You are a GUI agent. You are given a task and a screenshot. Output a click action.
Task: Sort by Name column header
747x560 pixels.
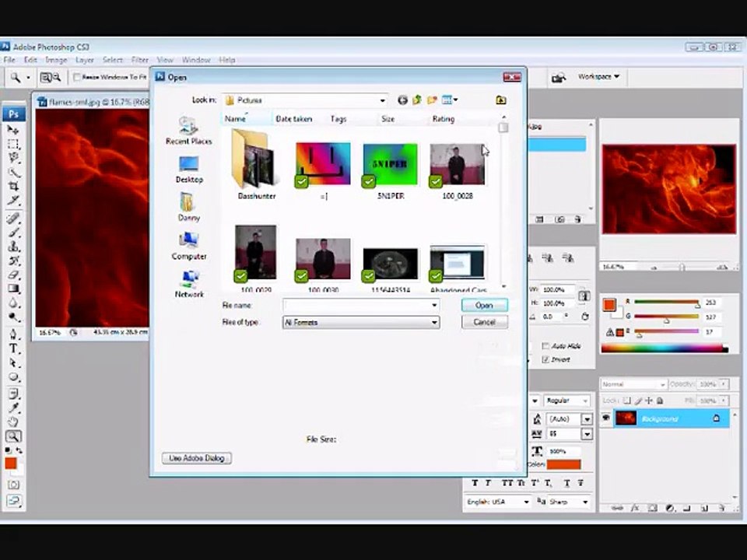point(247,119)
